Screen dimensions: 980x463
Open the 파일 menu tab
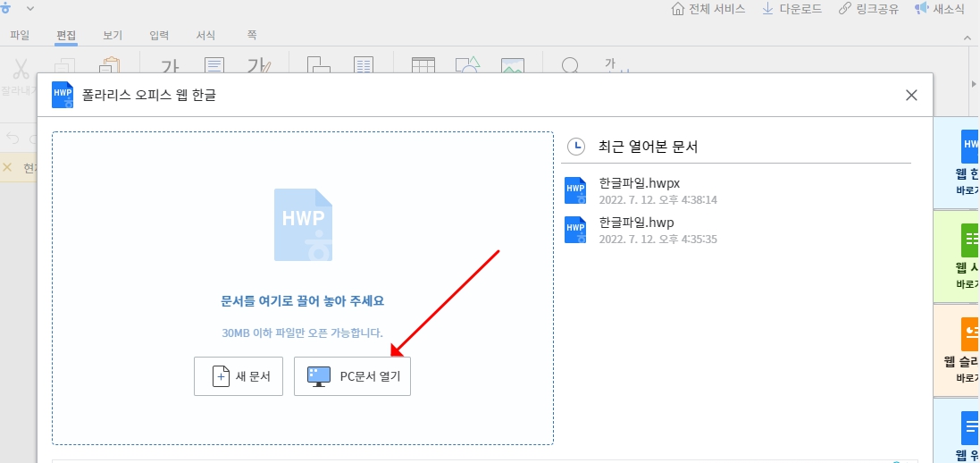click(x=20, y=35)
